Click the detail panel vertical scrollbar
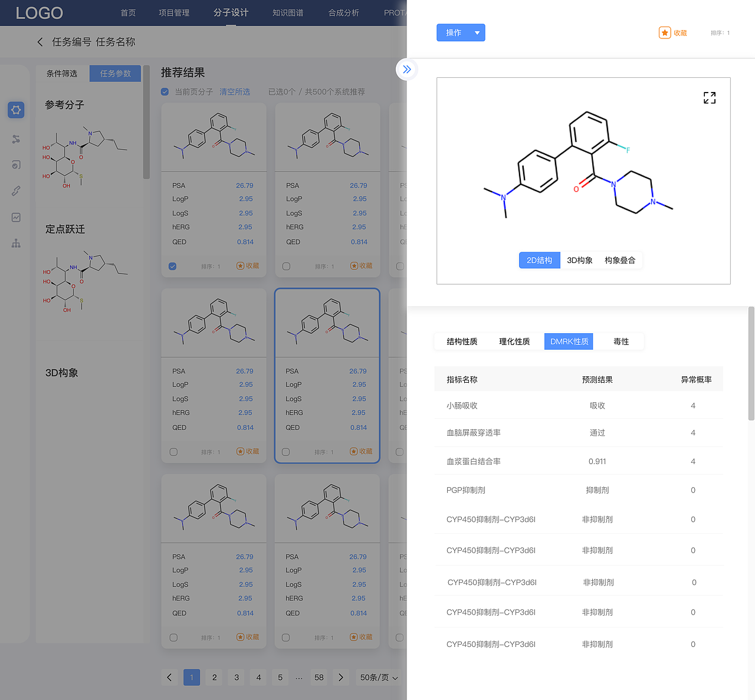This screenshot has height=700, width=755. click(751, 363)
